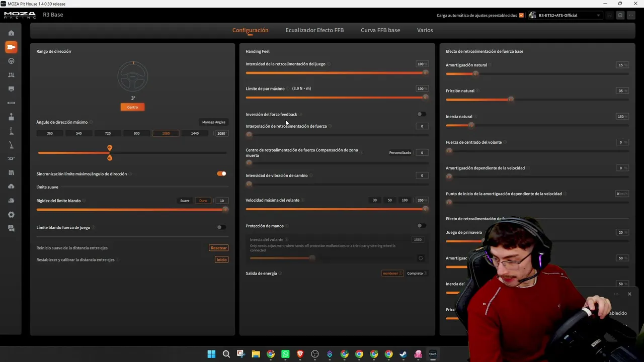Click the Inicio calibration button
The height and width of the screenshot is (362, 644).
click(x=221, y=260)
